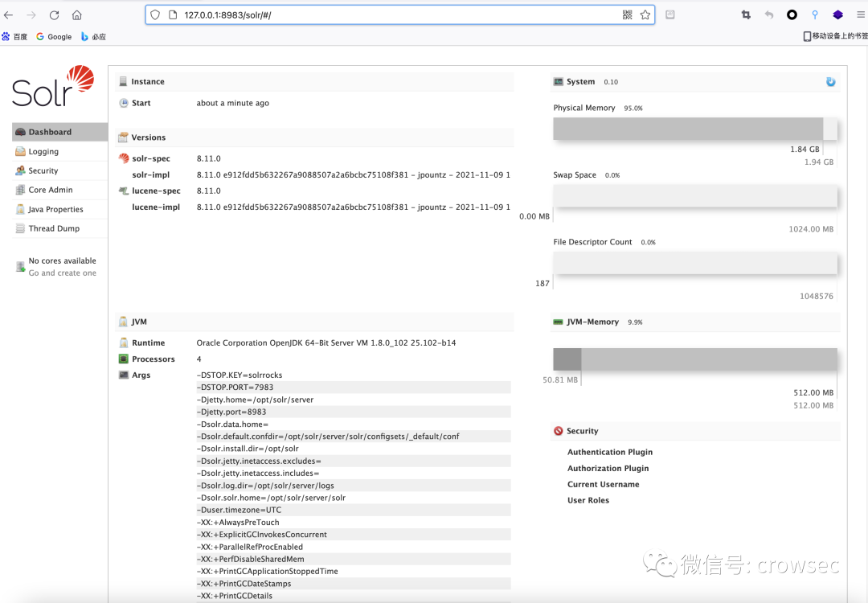Refresh the System metrics with the blue refresh icon
Viewport: 868px width, 603px height.
(830, 81)
